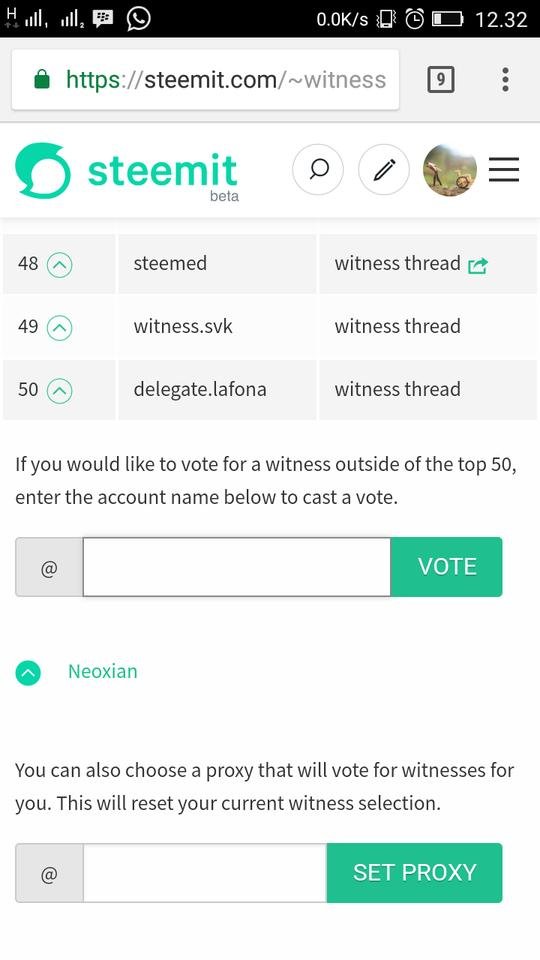Viewport: 540px width, 960px height.
Task: Open the browser three-dot overflow menu
Action: (505, 80)
